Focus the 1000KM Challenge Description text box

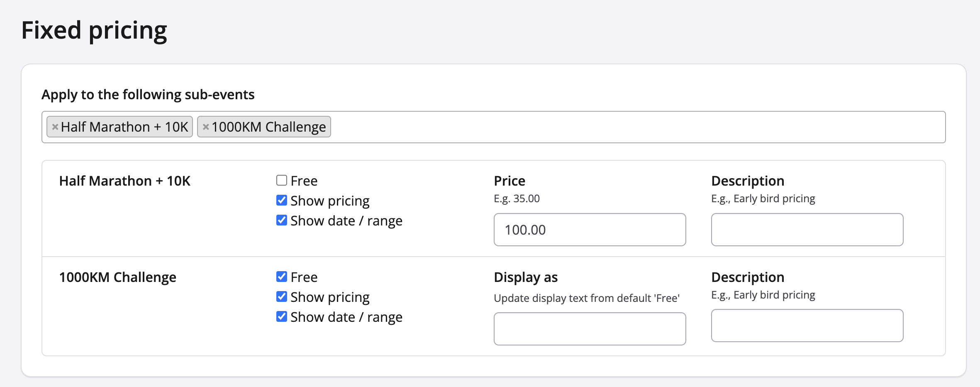[807, 326]
